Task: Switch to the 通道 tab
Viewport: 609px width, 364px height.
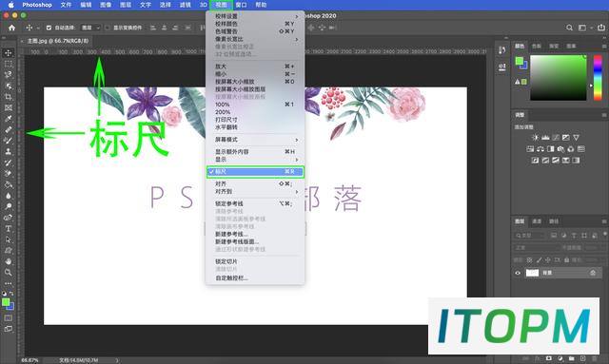Action: (x=537, y=221)
